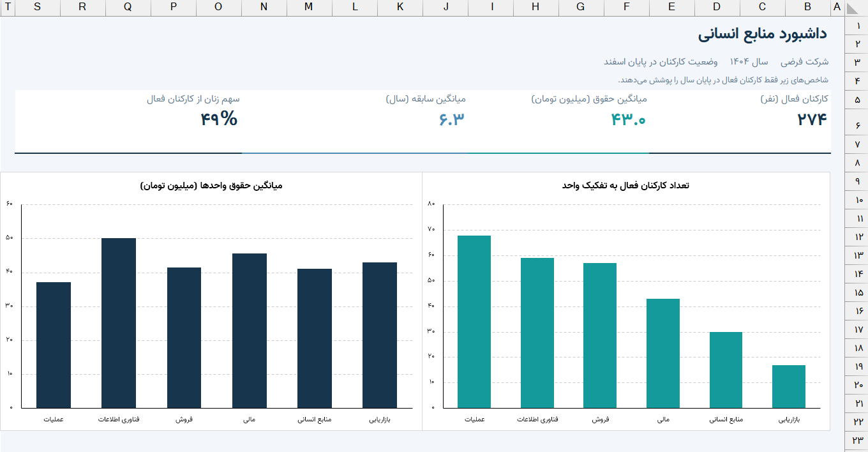Click the منابع انسانی axis label in salary chart
Image resolution: width=868 pixels, height=452 pixels.
pyautogui.click(x=315, y=419)
